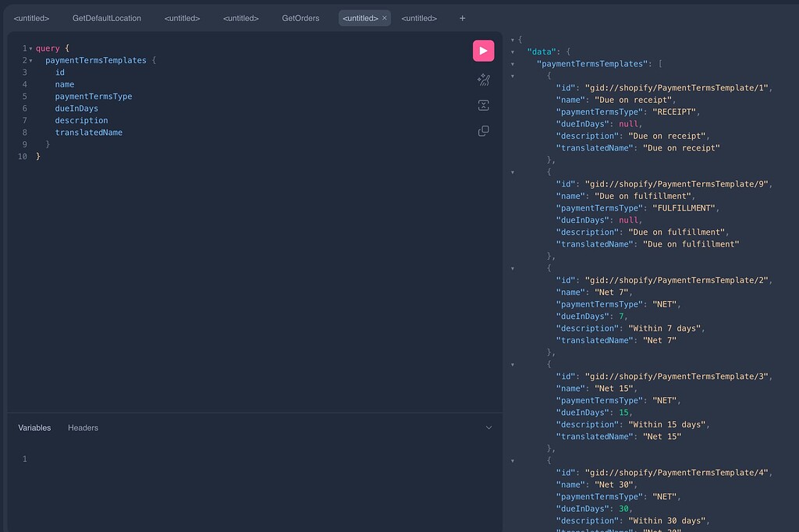Click the "RECEIPT" value in the response
The height and width of the screenshot is (532, 799).
[674, 112]
